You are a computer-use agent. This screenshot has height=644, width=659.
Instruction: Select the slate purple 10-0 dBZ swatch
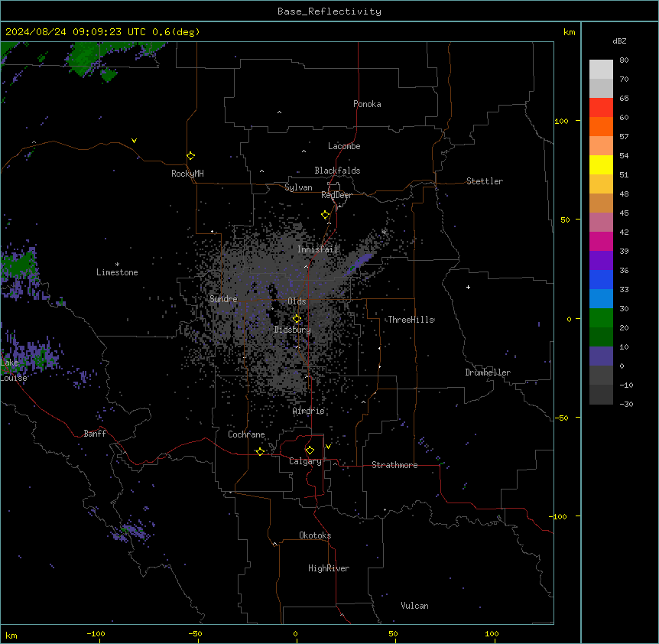(x=601, y=356)
